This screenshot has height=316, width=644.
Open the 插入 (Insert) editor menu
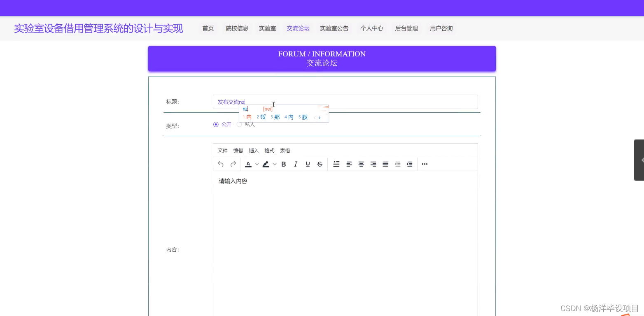(x=253, y=150)
